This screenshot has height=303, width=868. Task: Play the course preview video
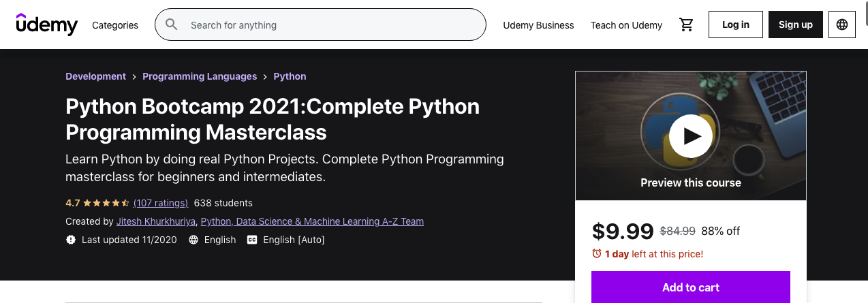(691, 136)
